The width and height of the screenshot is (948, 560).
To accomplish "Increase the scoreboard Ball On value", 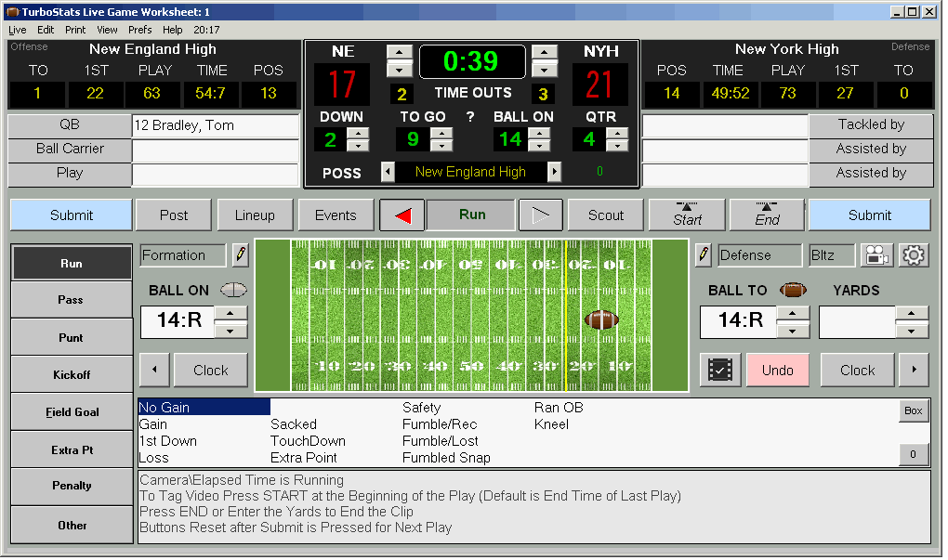I will pos(539,134).
